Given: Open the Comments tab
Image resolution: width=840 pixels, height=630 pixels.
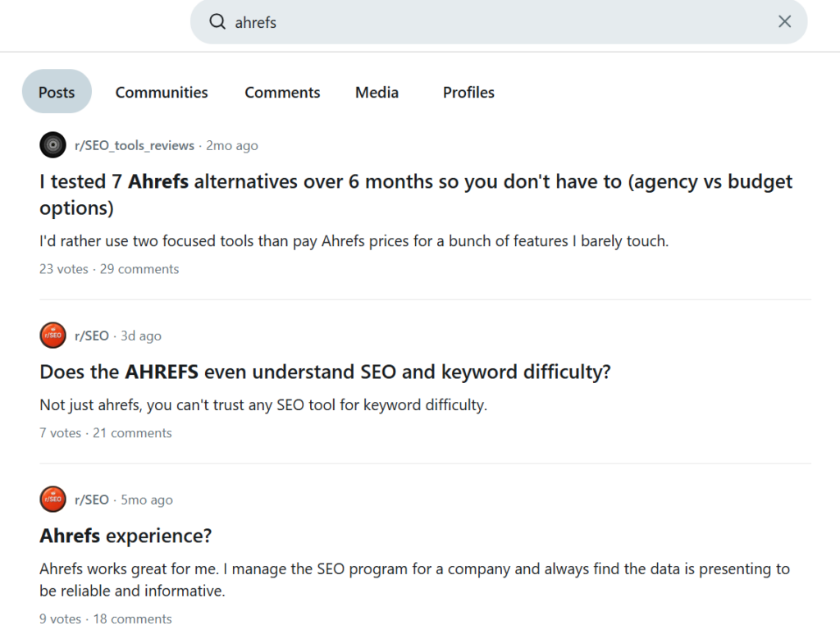Looking at the screenshot, I should (282, 92).
